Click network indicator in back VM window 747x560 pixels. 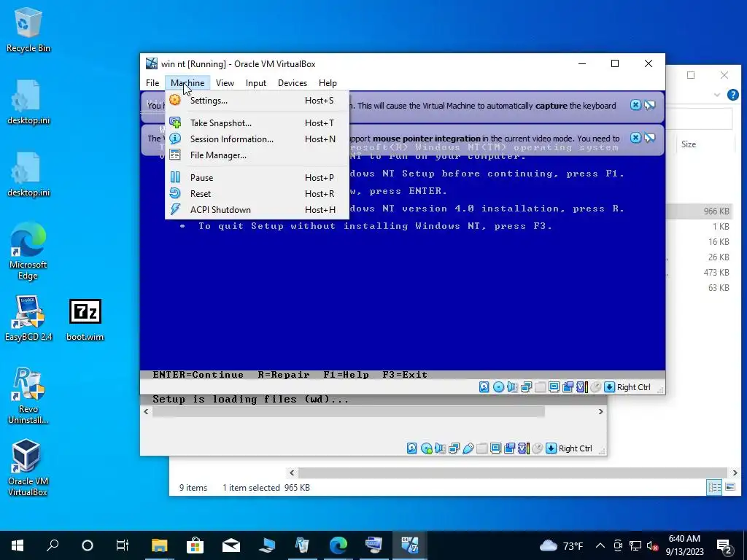[x=454, y=448]
